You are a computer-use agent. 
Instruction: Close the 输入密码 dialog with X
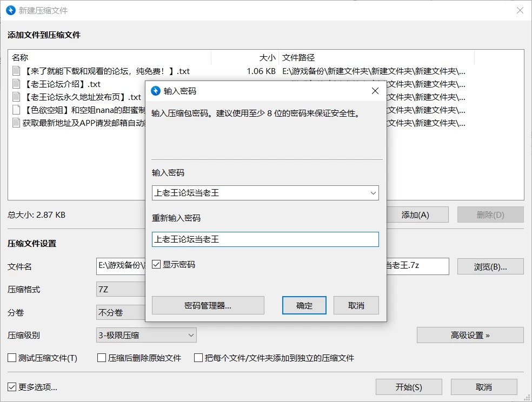pyautogui.click(x=375, y=91)
